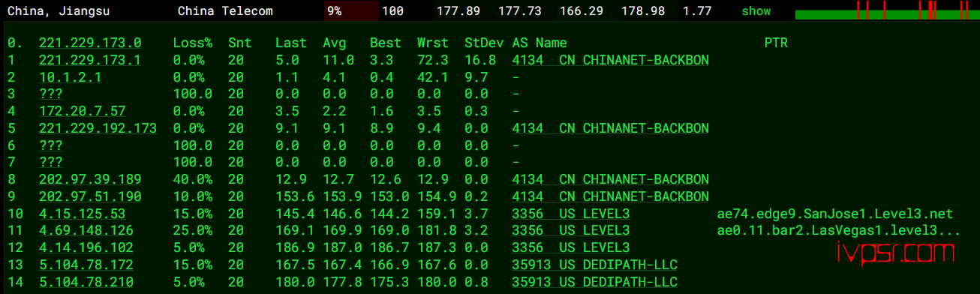This screenshot has width=980, height=294.
Task: Select PTR ae0.11.bar2.LasVegas1.level3...
Action: (839, 231)
